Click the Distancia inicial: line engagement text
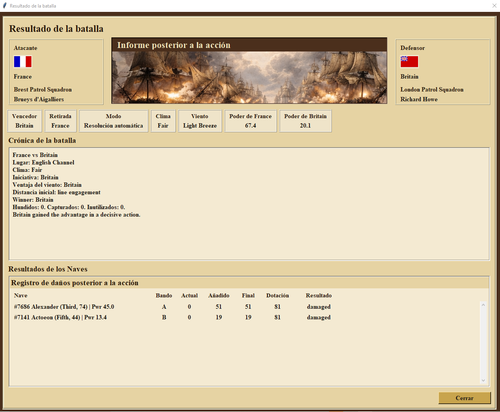 coord(56,192)
